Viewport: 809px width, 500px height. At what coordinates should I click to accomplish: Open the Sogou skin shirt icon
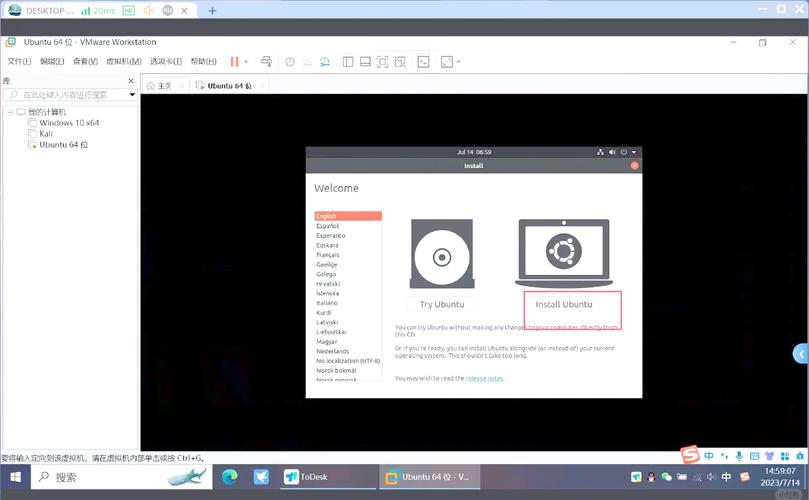click(x=770, y=456)
